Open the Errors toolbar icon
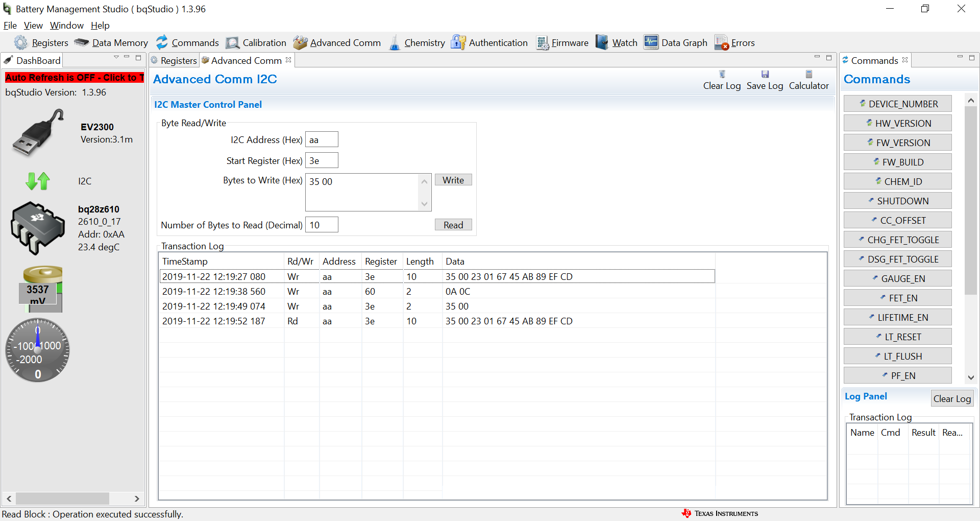This screenshot has height=521, width=980. pos(722,42)
